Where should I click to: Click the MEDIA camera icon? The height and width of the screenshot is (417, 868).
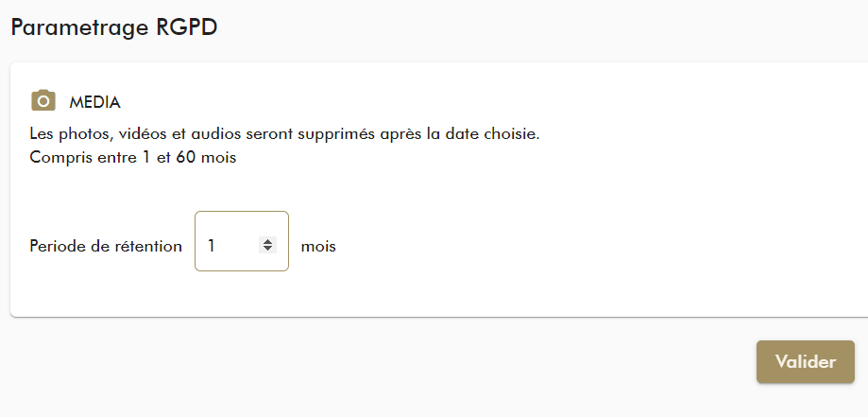43,101
